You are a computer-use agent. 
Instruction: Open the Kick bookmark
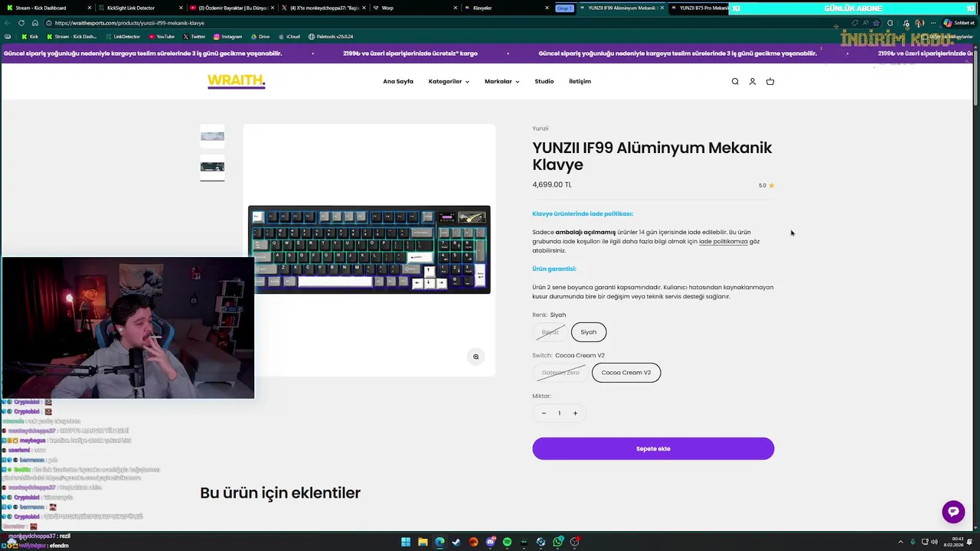tap(29, 37)
